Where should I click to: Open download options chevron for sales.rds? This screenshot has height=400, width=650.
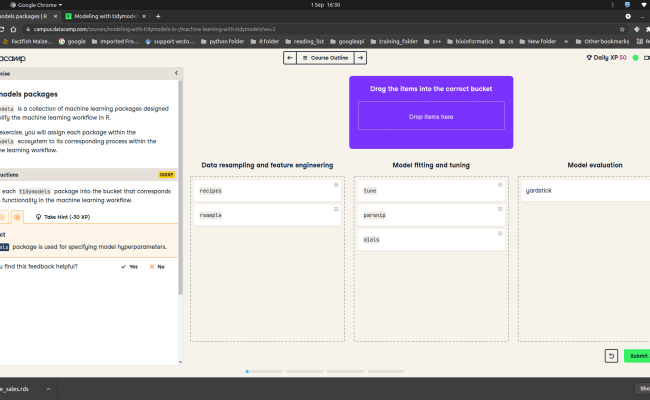tap(48, 389)
